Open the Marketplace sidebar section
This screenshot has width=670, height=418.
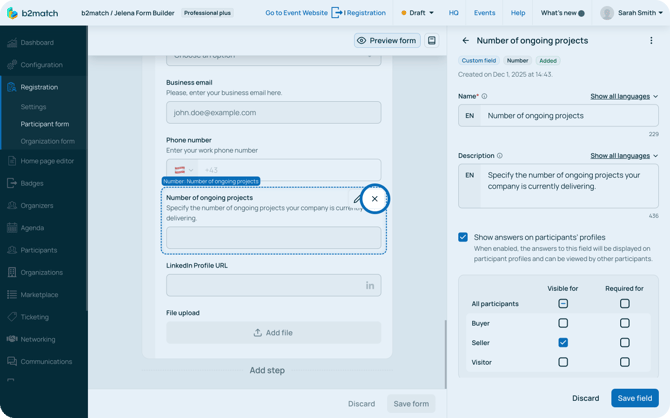coord(40,295)
